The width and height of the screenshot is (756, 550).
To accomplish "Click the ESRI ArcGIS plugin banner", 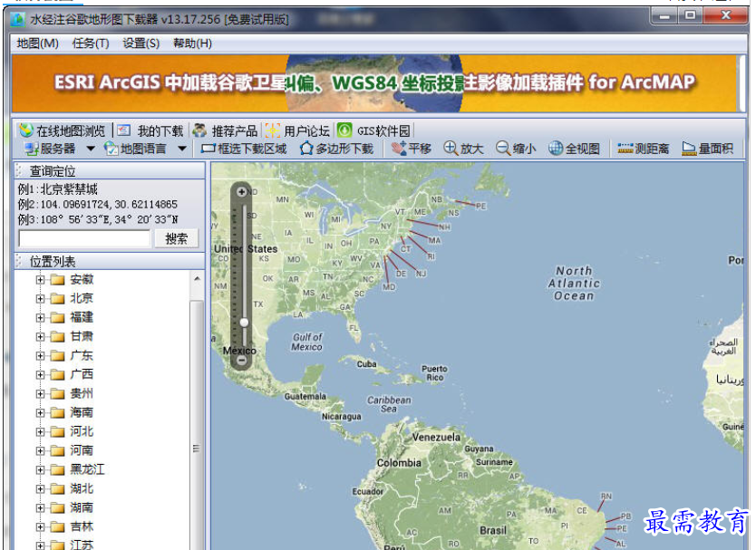I will click(374, 83).
